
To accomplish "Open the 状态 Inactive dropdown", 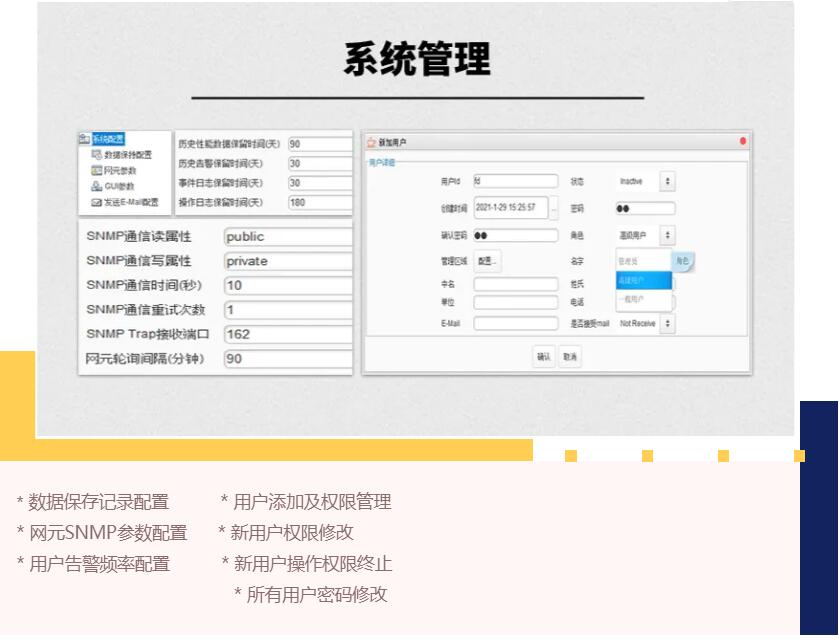I will [667, 182].
